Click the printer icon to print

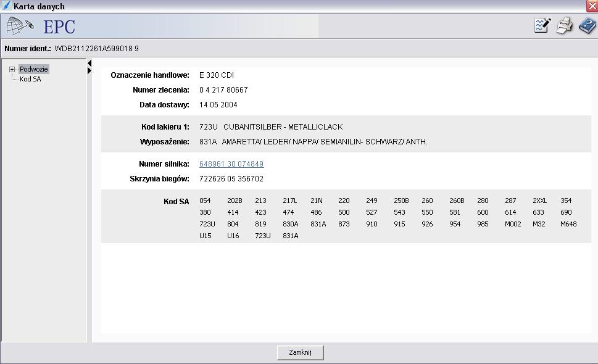click(x=564, y=26)
